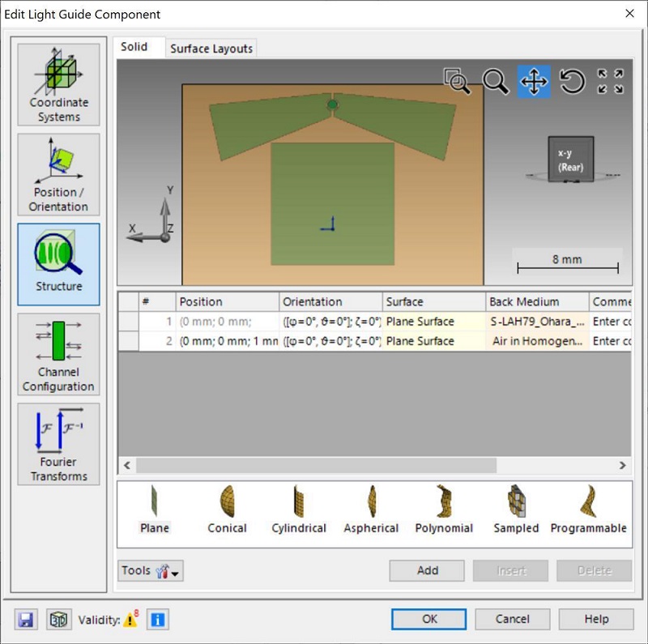The image size is (648, 644).
Task: Select the magnifier zoom tool
Action: 495,82
